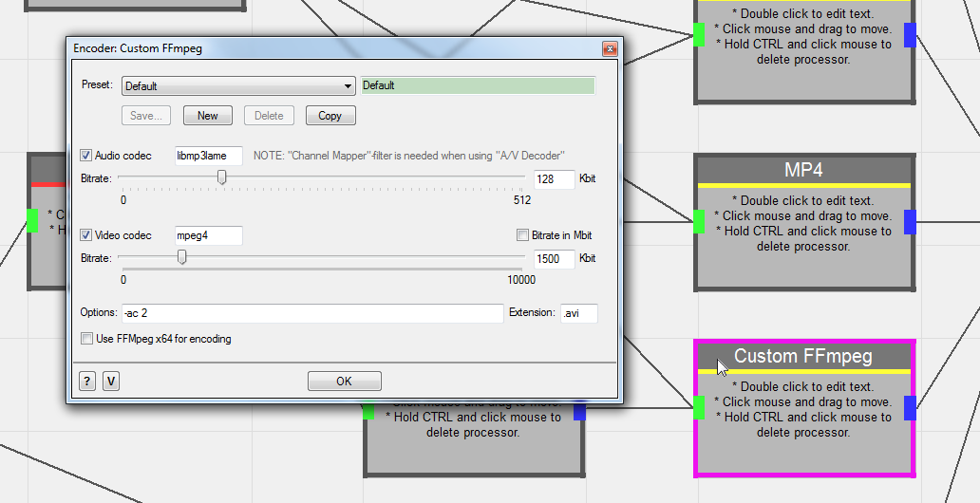The image size is (980, 503).
Task: Click blue output connector of MP4 node
Action: 910,222
